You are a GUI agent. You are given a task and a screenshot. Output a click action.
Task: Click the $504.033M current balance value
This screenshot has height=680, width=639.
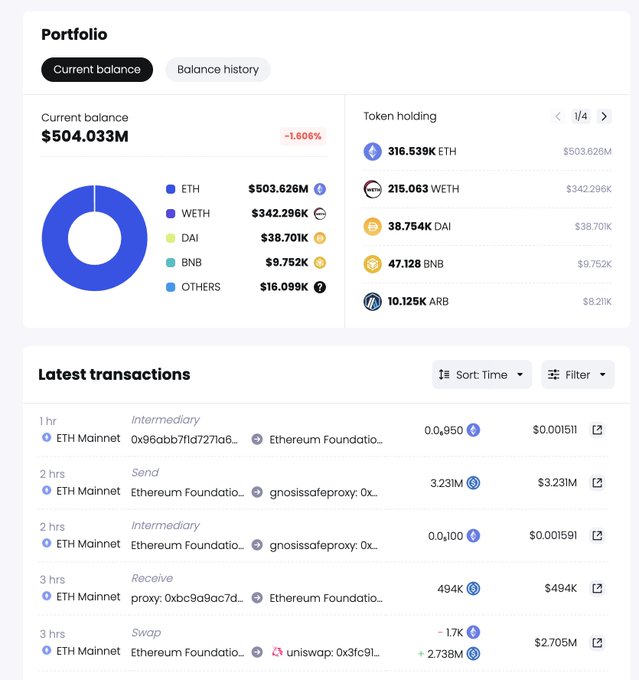click(x=85, y=136)
